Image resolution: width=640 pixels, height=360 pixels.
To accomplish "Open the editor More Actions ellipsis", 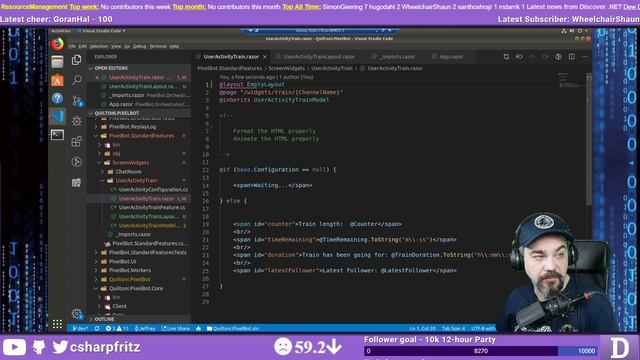I will coord(584,57).
